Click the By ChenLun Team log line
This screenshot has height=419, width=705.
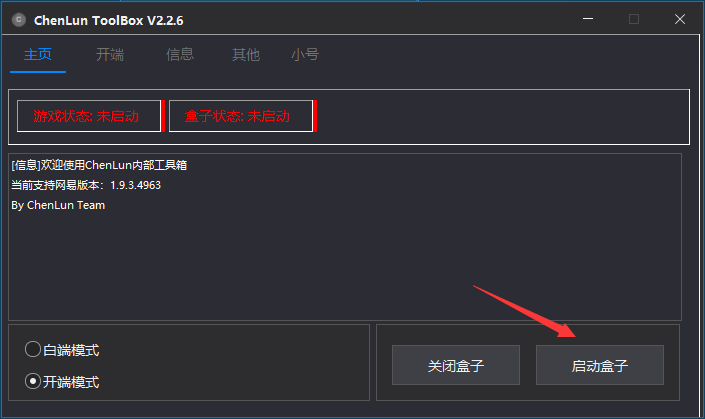(x=58, y=205)
